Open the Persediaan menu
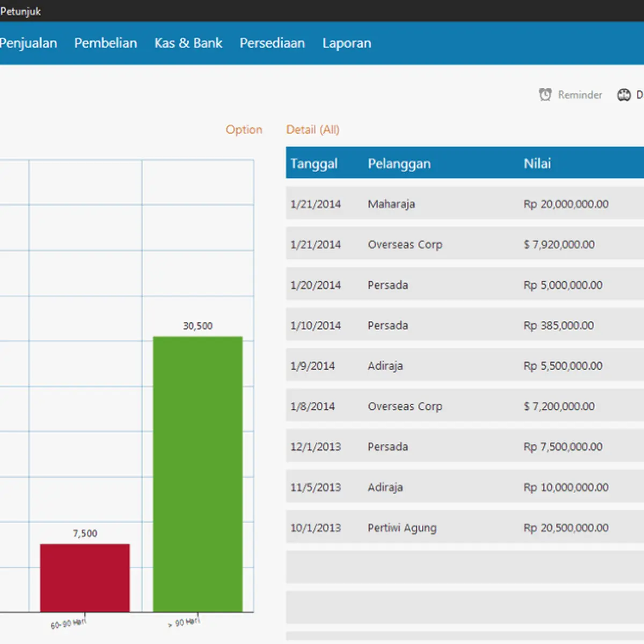 click(272, 43)
